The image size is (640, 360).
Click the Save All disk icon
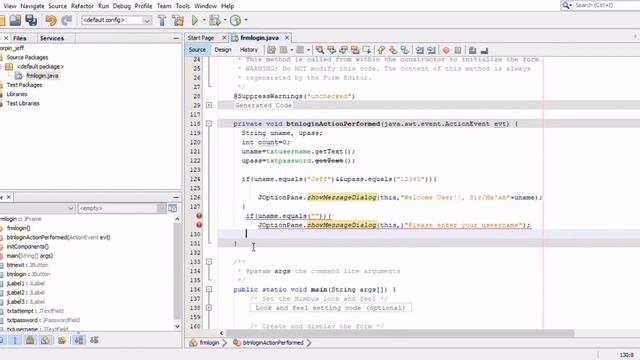31,20
